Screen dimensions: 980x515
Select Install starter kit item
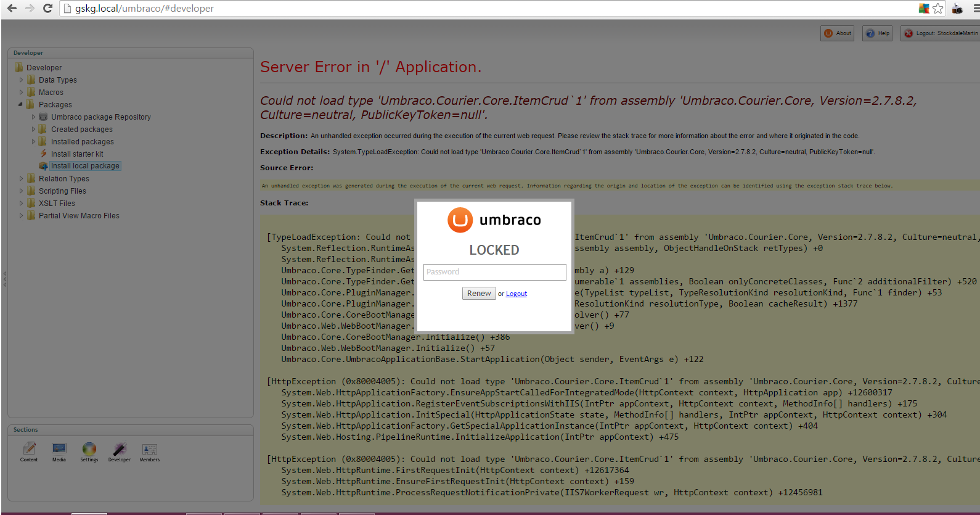coord(77,154)
